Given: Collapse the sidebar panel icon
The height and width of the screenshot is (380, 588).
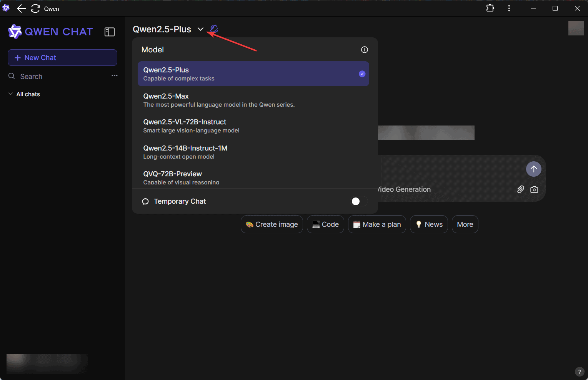Looking at the screenshot, I should (110, 32).
